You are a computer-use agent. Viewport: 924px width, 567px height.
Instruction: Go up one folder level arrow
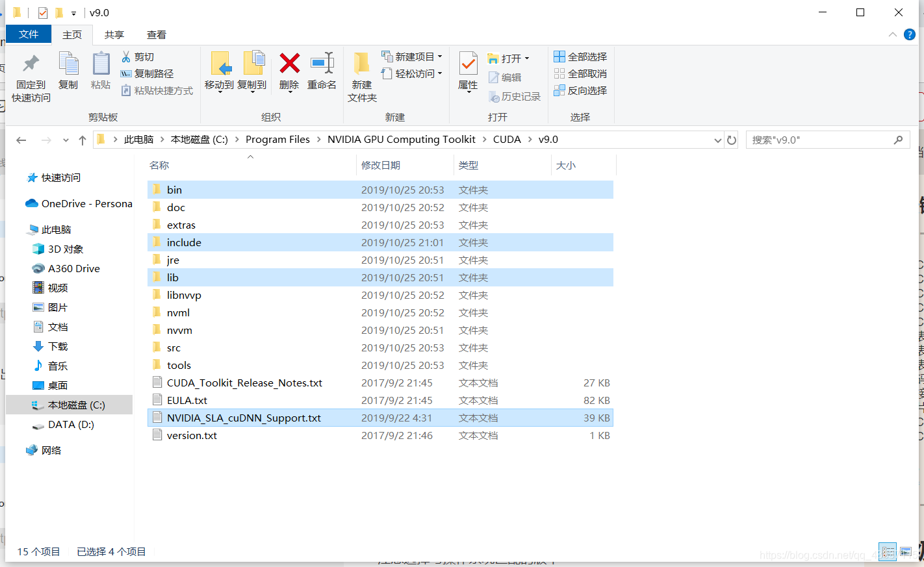click(x=83, y=140)
